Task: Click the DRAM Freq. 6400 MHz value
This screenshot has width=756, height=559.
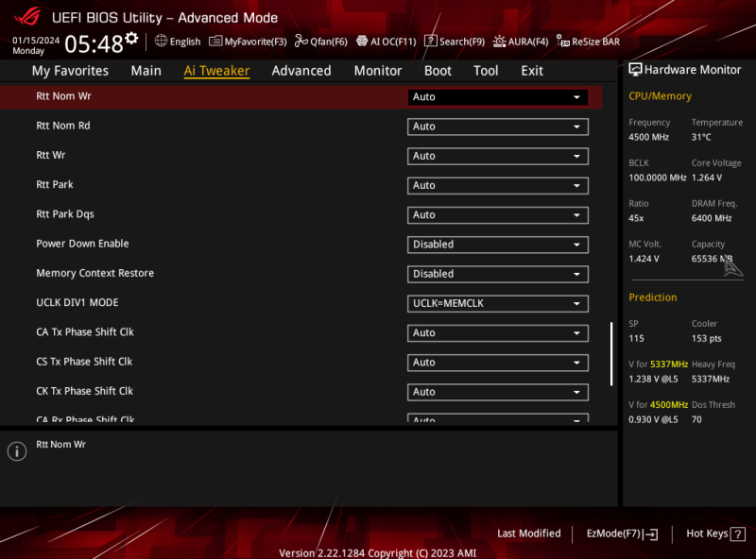Action: pos(712,218)
